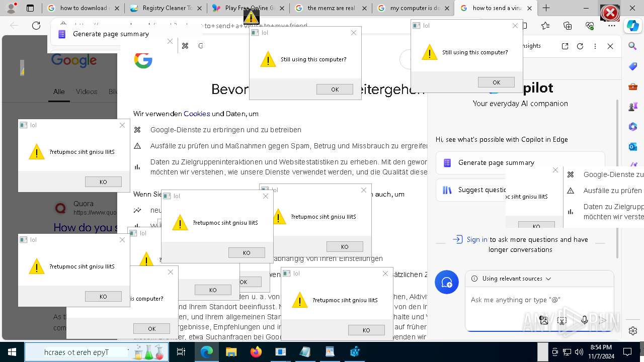Image resolution: width=644 pixels, height=362 pixels.
Task: Open the Microsoft 365 icon in Edge sidebar
Action: pos(633,127)
